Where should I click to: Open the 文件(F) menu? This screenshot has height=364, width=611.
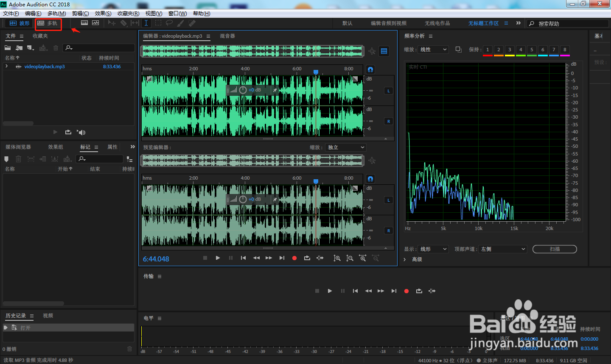[11, 14]
